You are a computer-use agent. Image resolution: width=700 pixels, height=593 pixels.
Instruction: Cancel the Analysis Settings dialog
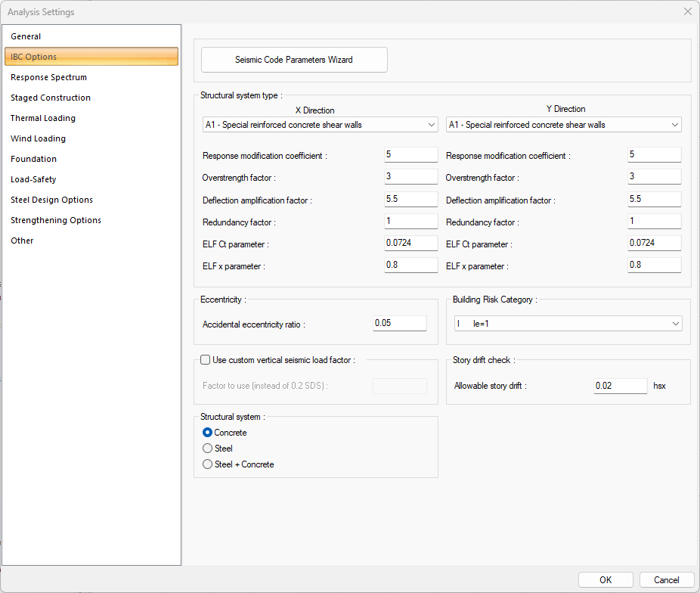667,579
